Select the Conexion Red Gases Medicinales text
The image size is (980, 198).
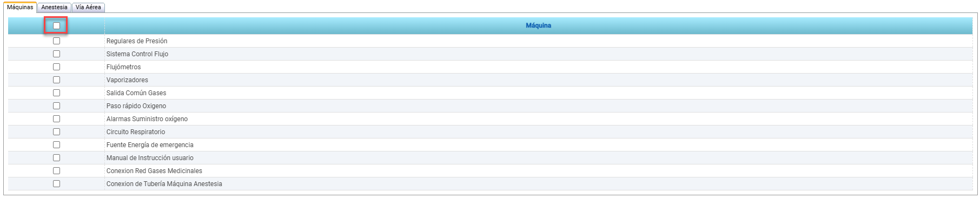(154, 171)
